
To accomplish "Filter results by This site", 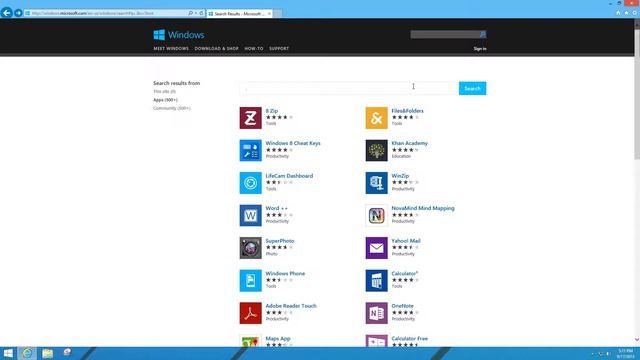I will tap(164, 91).
